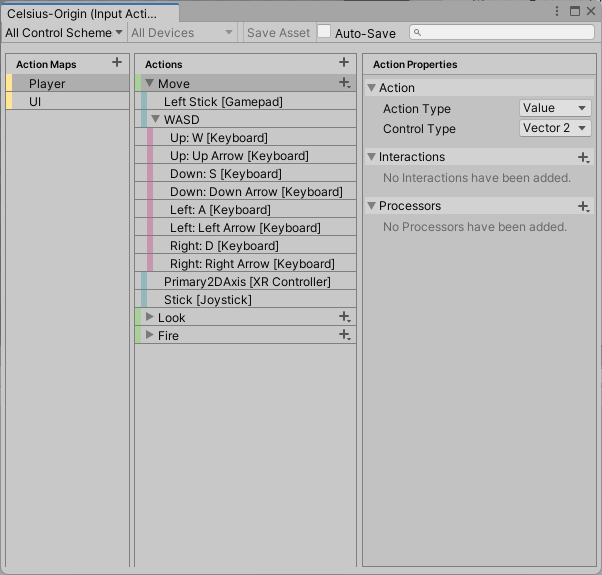
Task: Open the Action Type Value dropdown
Action: tap(555, 108)
